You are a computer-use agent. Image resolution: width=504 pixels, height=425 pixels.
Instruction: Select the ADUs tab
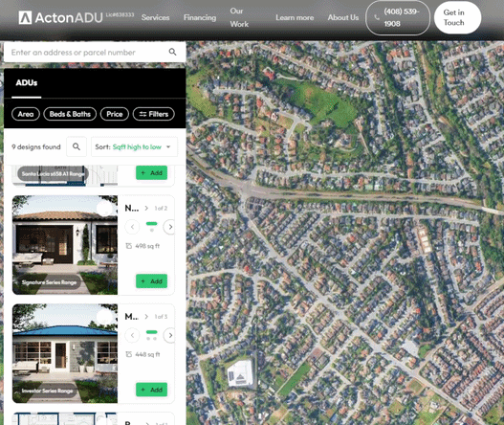[27, 83]
